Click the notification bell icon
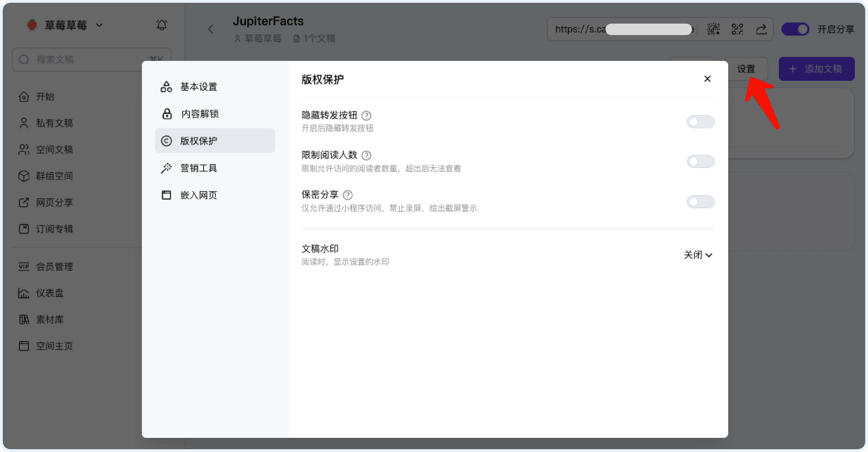The image size is (868, 452). pyautogui.click(x=161, y=25)
